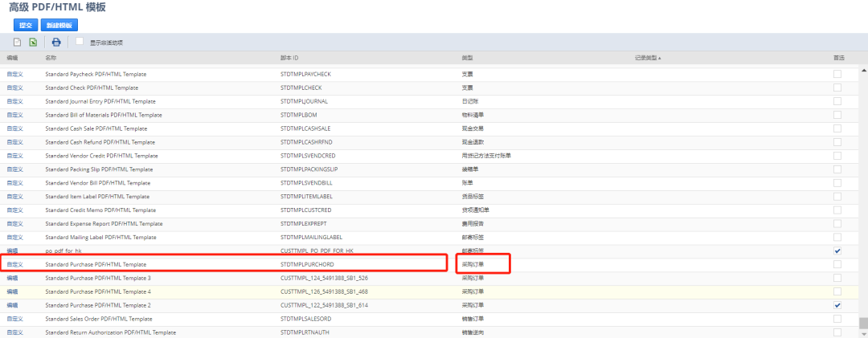This screenshot has width=868, height=338.
Task: Select script ID CUSTTMPL_126_5491388_SB1_468
Action: click(x=325, y=291)
